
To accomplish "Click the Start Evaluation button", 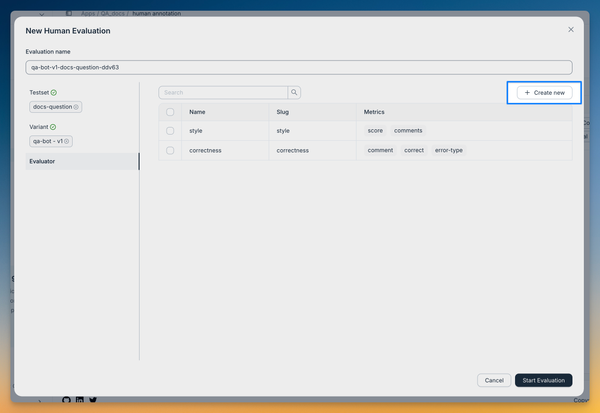I will click(x=543, y=380).
